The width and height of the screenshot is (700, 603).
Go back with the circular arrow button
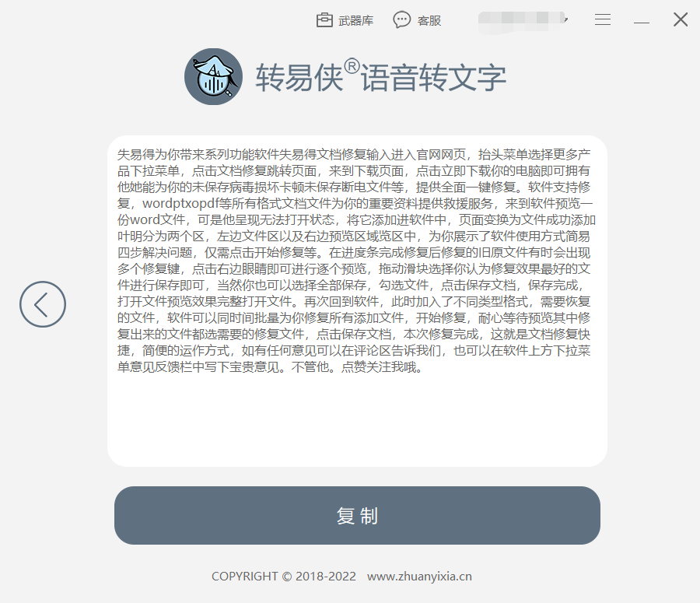(x=43, y=304)
